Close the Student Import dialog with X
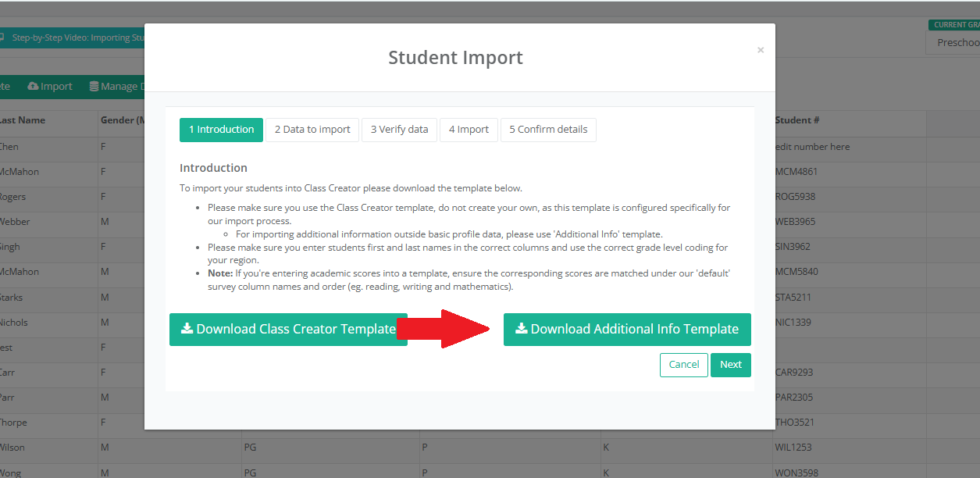980x478 pixels. 761,50
